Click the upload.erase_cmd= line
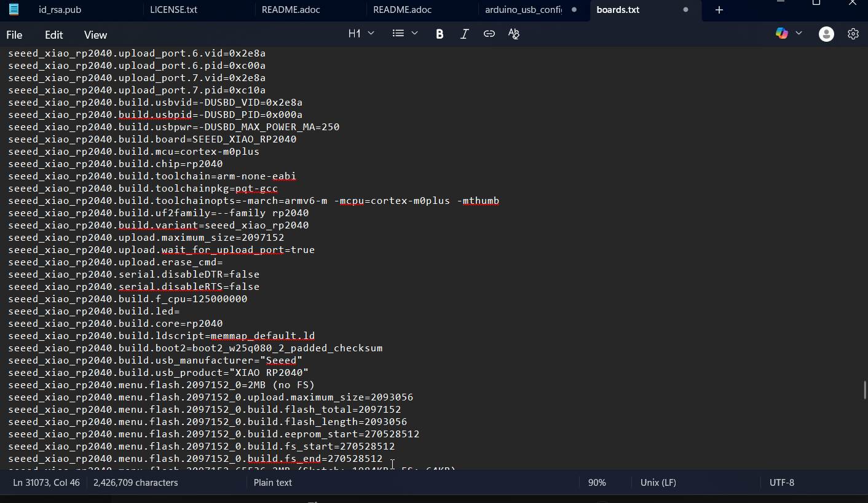The width and height of the screenshot is (868, 503). click(x=116, y=262)
